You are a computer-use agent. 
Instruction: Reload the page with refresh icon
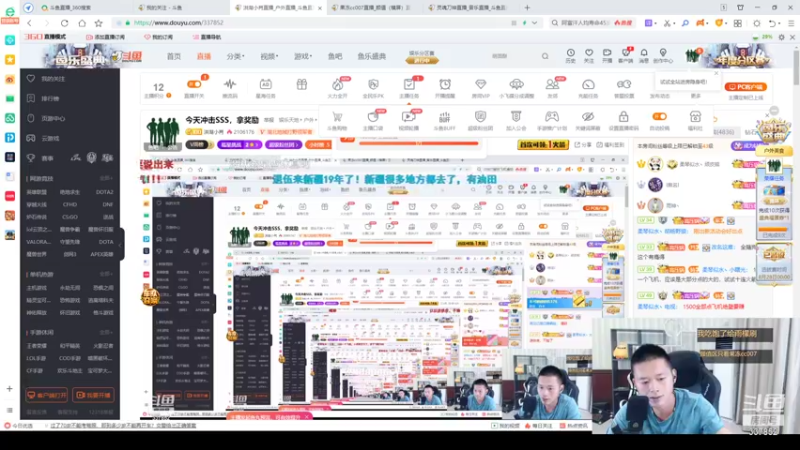pos(64,23)
